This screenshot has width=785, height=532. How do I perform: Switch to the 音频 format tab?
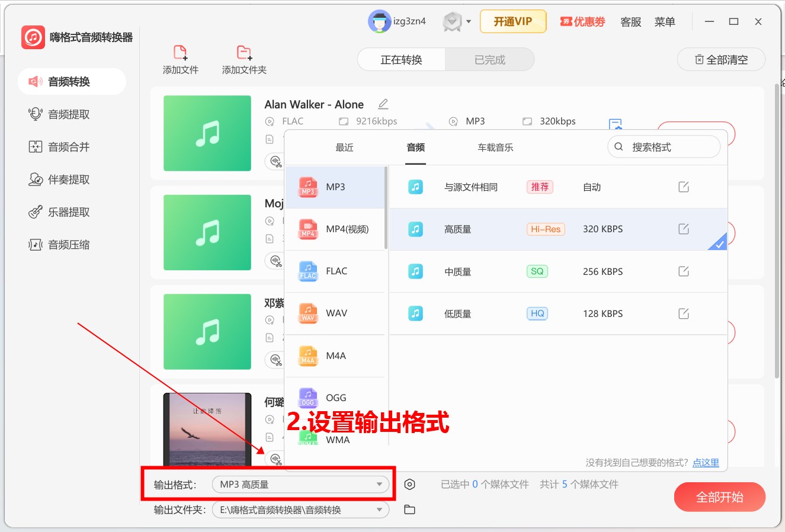pyautogui.click(x=416, y=148)
